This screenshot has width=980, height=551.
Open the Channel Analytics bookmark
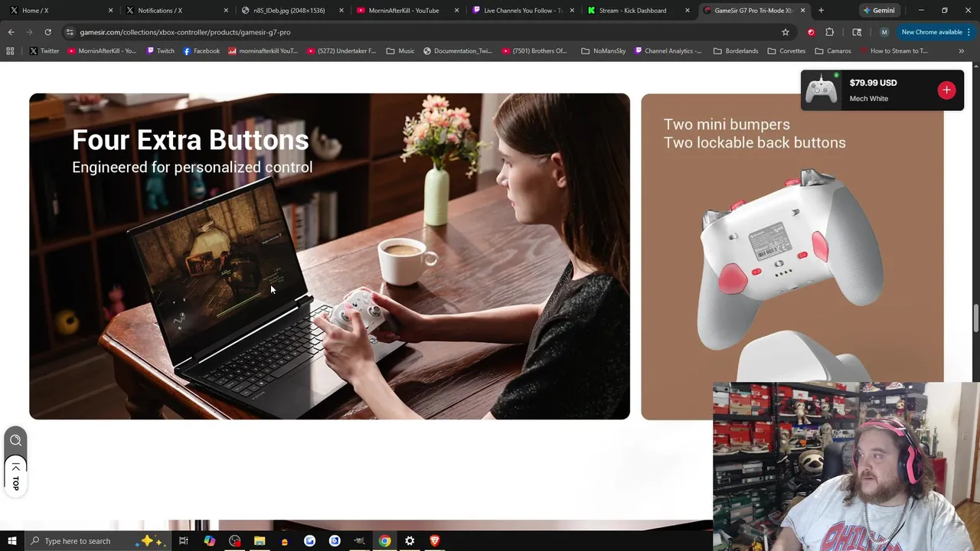[668, 51]
